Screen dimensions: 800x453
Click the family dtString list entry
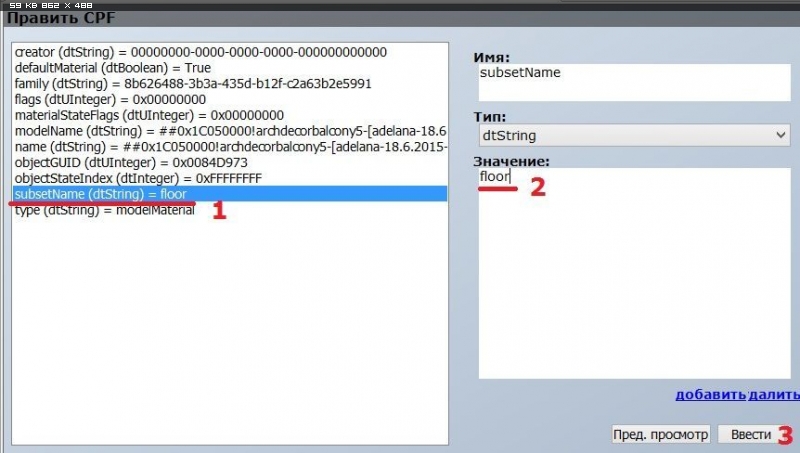click(x=192, y=84)
